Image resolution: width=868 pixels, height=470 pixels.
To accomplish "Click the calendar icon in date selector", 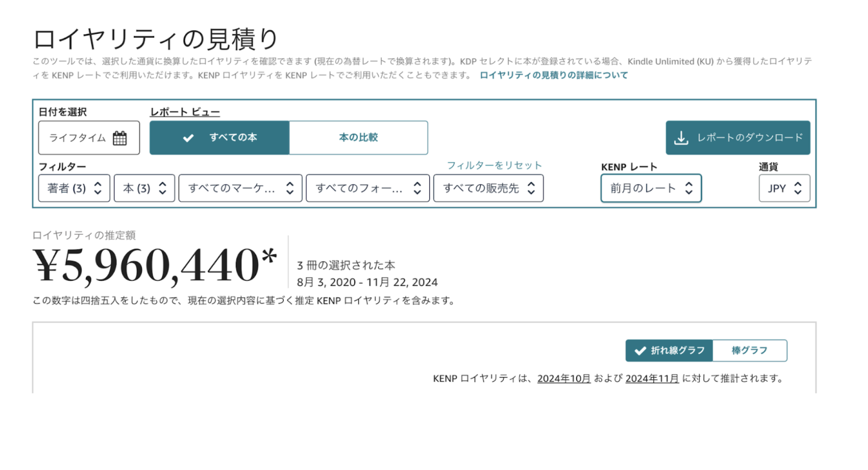I will tap(120, 138).
